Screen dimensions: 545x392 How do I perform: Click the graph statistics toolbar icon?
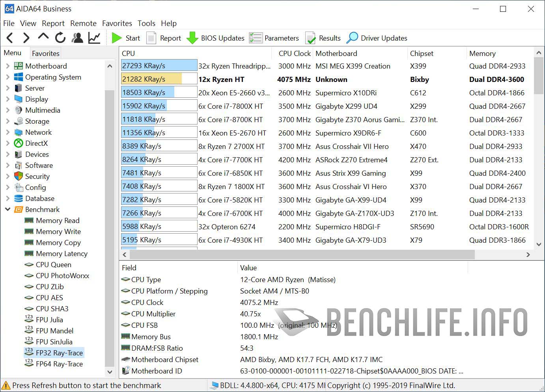[93, 37]
